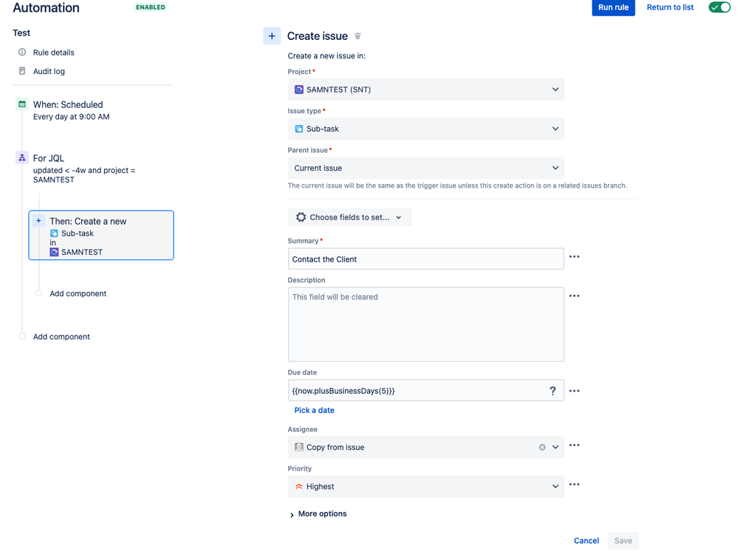Toggle the rule enabled switch off
Screen dimensions: 738x560
coord(720,7)
